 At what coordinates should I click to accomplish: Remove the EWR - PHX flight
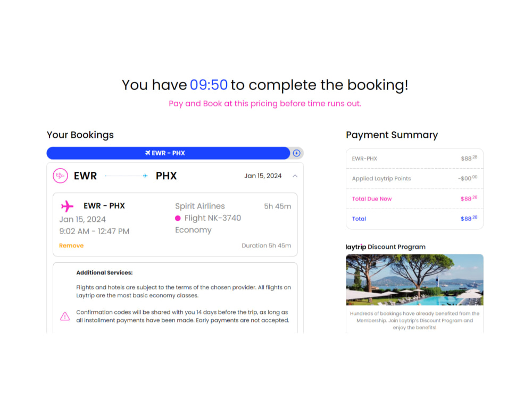point(71,245)
